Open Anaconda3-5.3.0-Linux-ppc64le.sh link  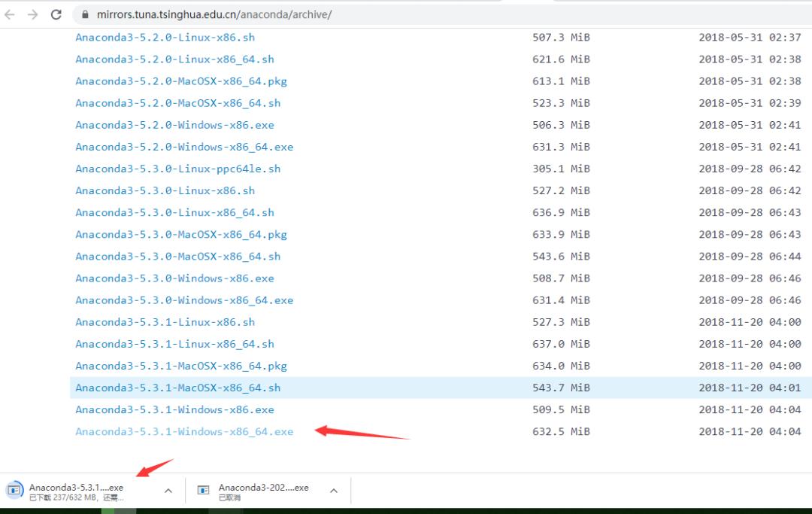tap(178, 169)
